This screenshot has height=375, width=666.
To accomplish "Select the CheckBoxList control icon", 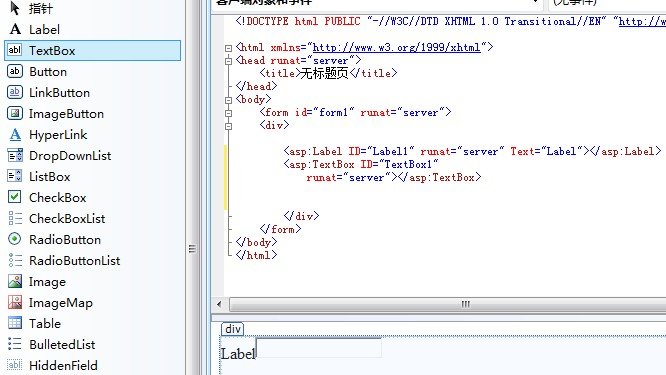I will click(15, 218).
